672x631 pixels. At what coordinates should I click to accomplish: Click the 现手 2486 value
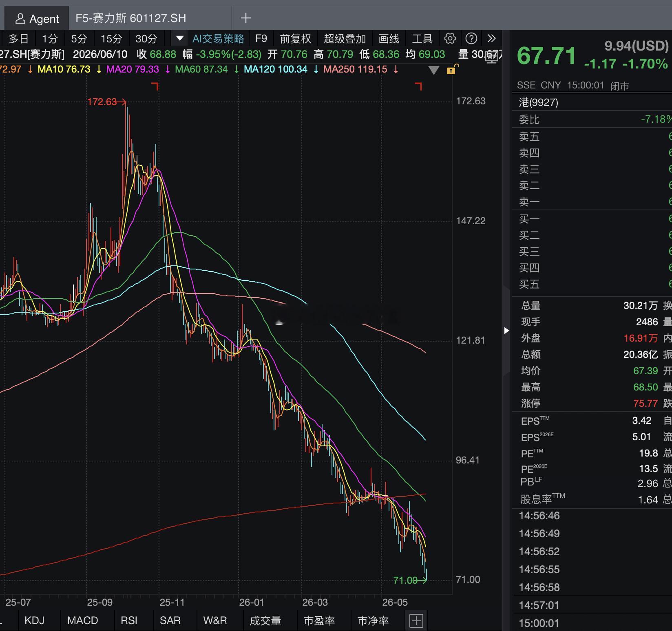[647, 322]
